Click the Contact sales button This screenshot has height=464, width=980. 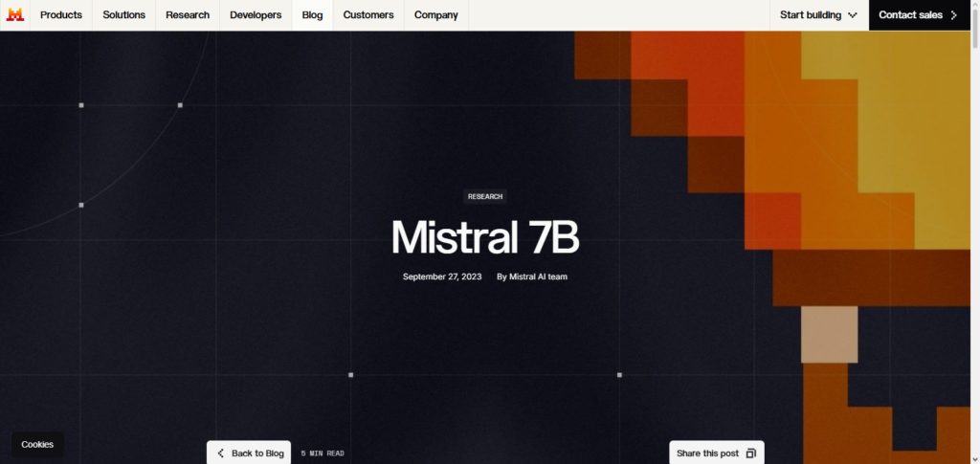click(919, 15)
